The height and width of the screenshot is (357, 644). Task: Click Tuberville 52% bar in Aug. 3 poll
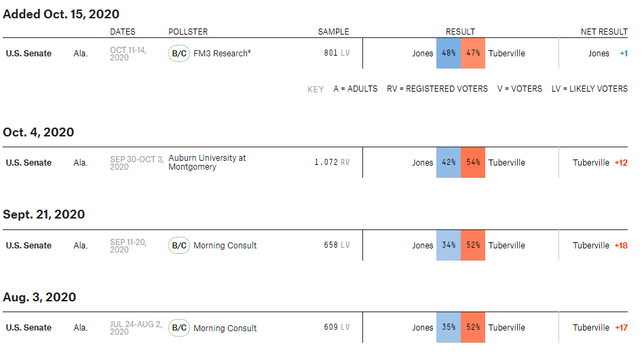coord(473,327)
